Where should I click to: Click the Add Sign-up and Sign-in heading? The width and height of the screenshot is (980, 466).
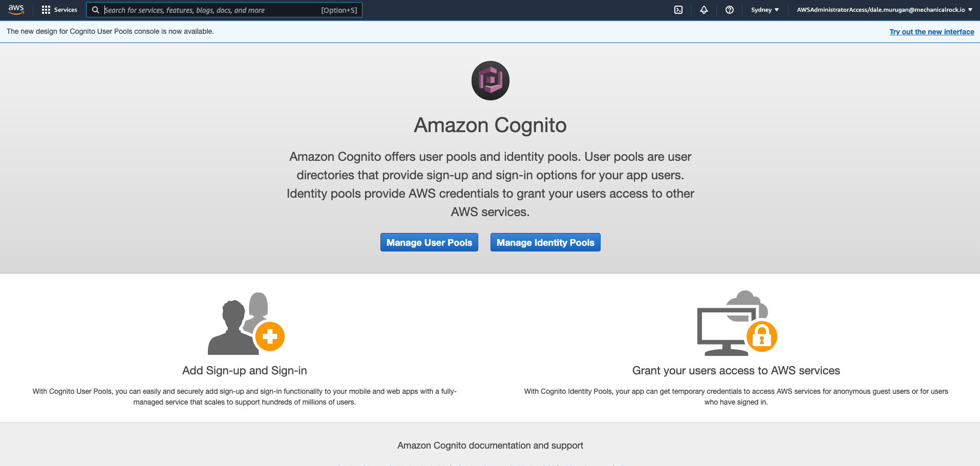tap(245, 370)
